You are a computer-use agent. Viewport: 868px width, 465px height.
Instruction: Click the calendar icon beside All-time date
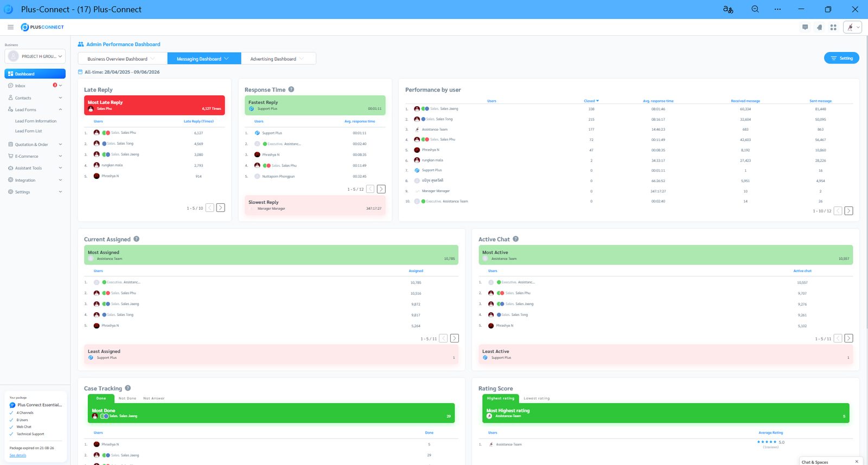(x=80, y=72)
